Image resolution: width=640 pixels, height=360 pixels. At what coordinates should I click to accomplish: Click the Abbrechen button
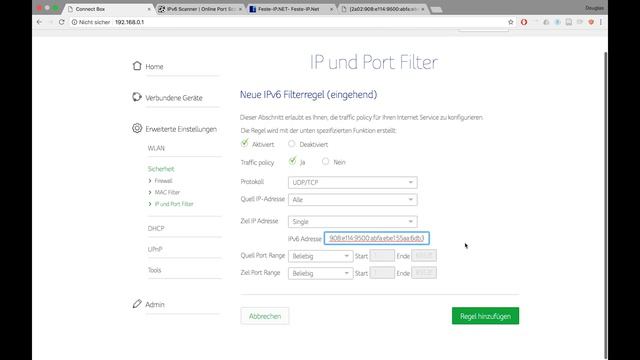[265, 316]
